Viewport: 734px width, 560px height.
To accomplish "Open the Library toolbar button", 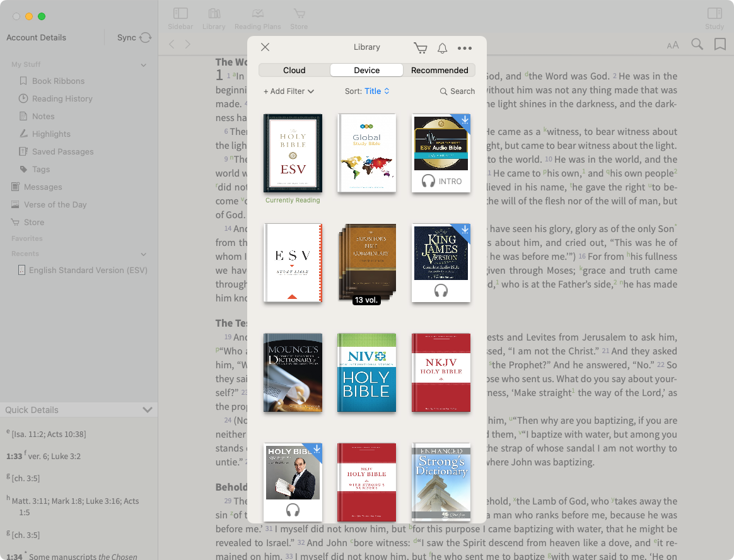I will click(214, 19).
